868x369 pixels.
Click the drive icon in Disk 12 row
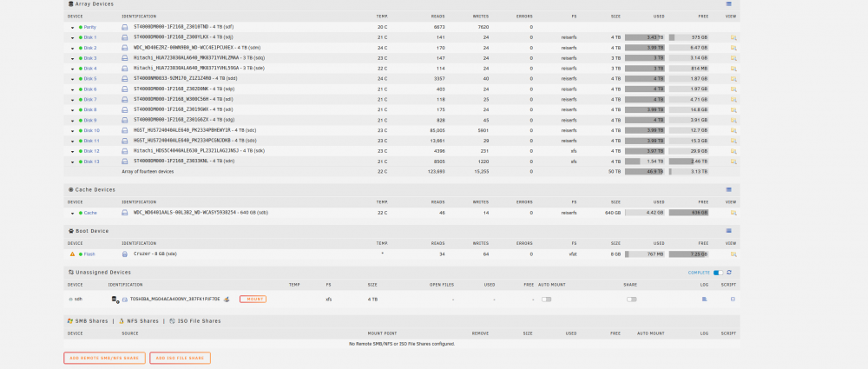click(x=124, y=151)
